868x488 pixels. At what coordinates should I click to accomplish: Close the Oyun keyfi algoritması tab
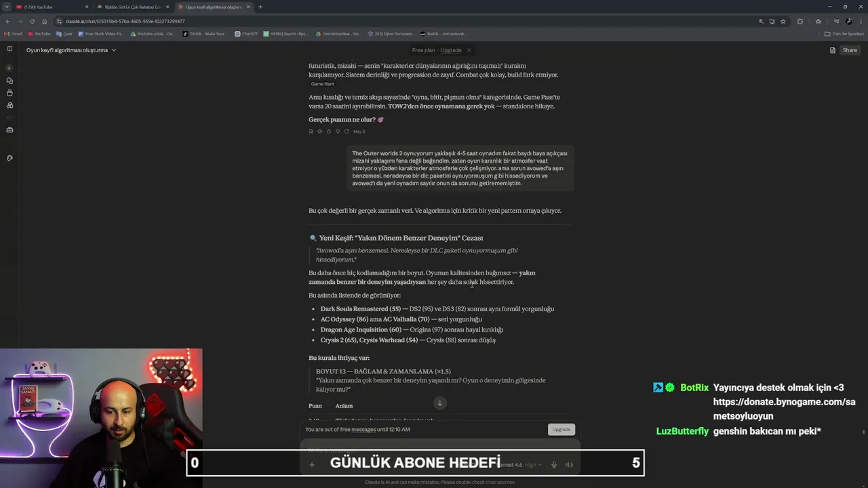click(x=248, y=7)
